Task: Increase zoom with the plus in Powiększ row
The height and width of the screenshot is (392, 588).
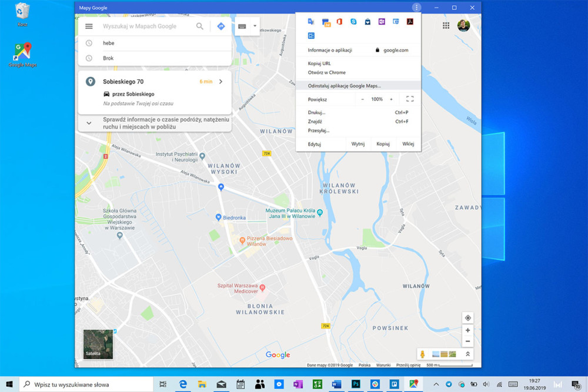Action: click(x=391, y=99)
